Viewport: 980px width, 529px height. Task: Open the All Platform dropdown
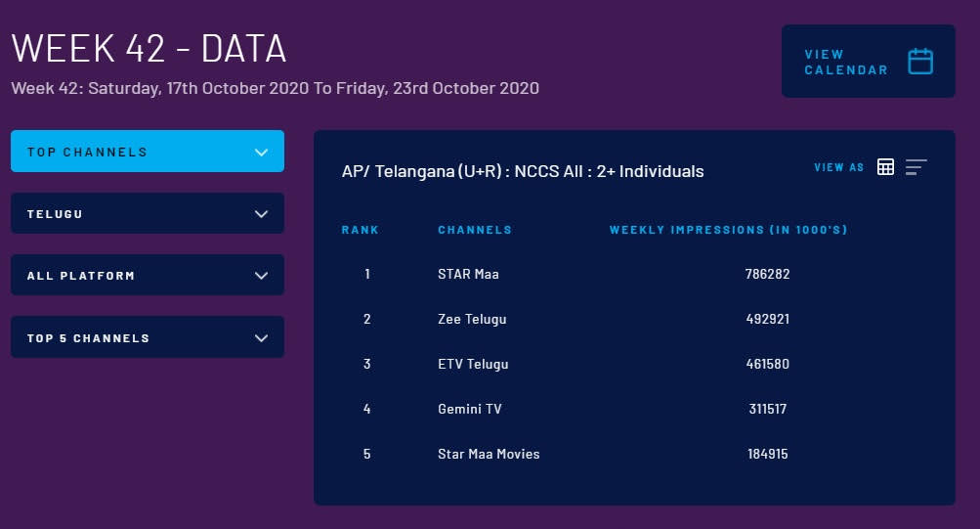148,275
